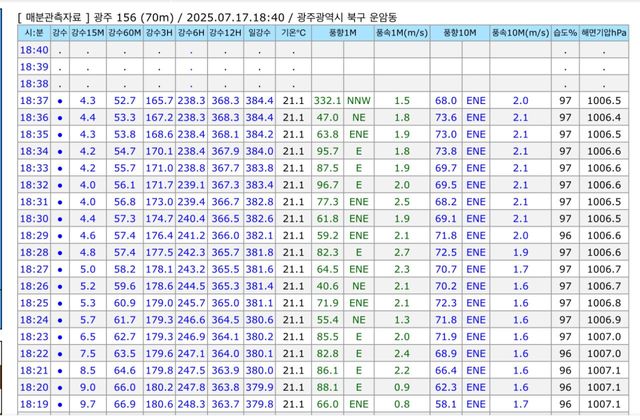
Task: Click wind direction 58.1 in the 18:19 row
Action: [x=446, y=404]
